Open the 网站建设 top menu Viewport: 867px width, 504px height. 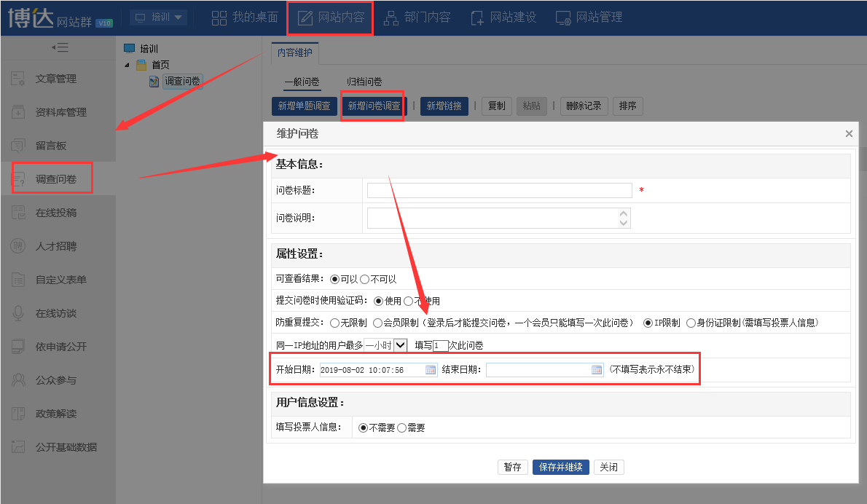pos(503,17)
